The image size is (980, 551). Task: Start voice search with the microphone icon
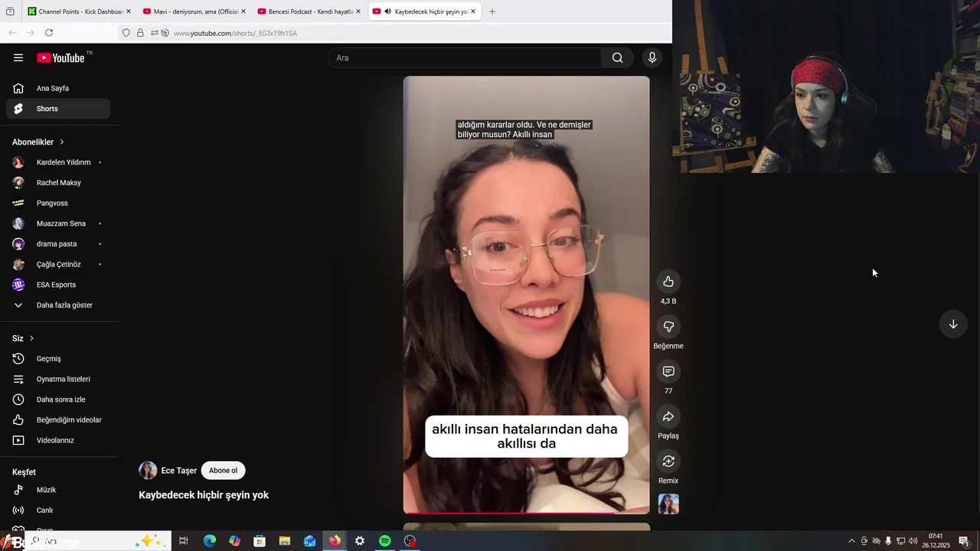pos(652,57)
